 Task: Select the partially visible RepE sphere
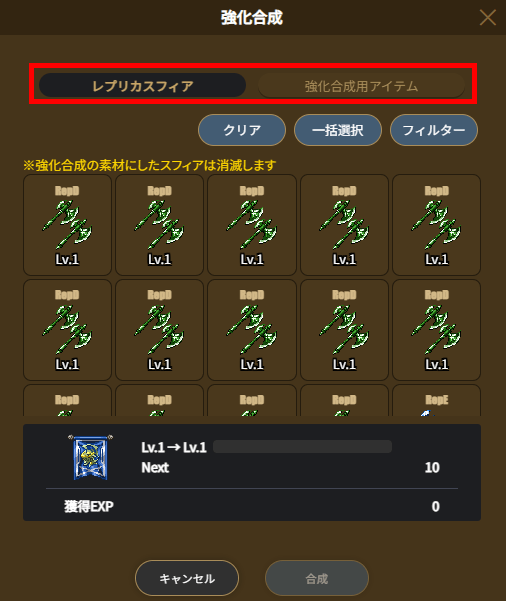pos(437,401)
